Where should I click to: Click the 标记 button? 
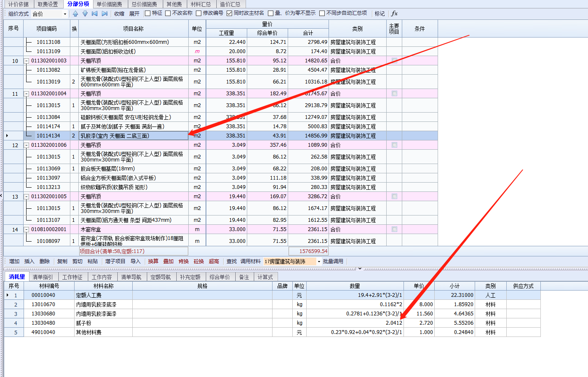(x=380, y=13)
